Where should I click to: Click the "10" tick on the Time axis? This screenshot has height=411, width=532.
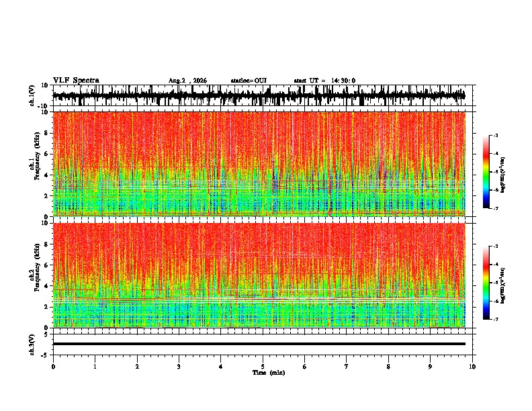click(x=472, y=367)
